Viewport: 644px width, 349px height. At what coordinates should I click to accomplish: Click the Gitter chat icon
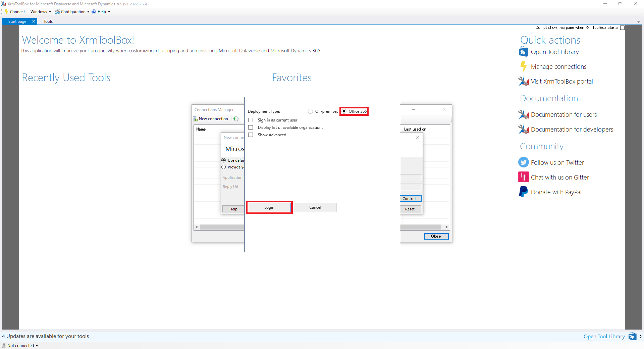pos(523,177)
